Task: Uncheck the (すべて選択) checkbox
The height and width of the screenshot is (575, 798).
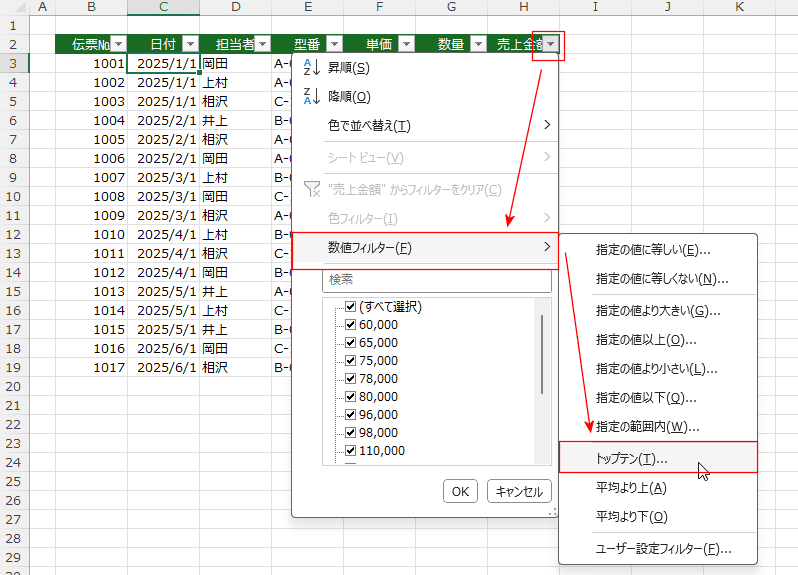Action: 350,308
